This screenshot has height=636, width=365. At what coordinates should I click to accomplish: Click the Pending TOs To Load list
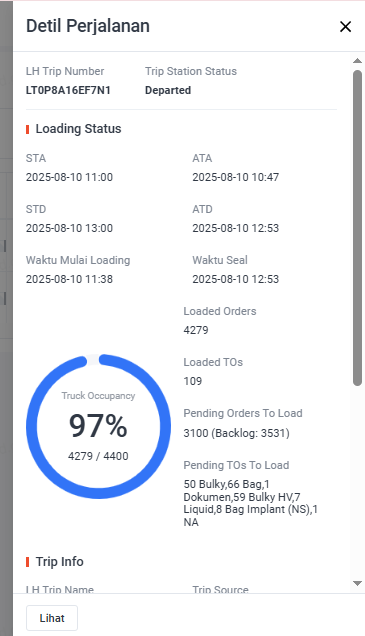pyautogui.click(x=251, y=503)
